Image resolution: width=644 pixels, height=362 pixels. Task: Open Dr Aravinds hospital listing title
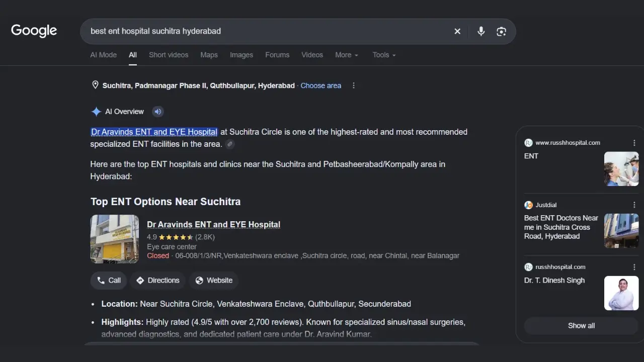pyautogui.click(x=213, y=224)
